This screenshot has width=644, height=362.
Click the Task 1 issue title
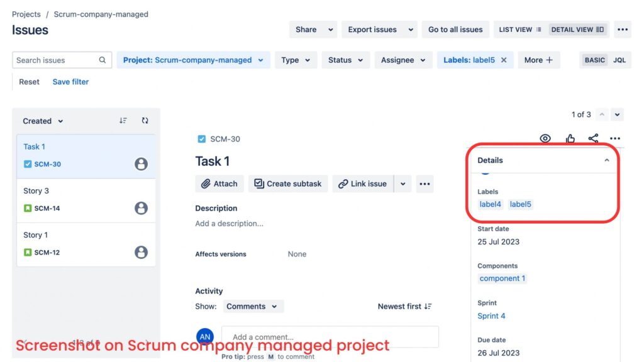coord(213,162)
